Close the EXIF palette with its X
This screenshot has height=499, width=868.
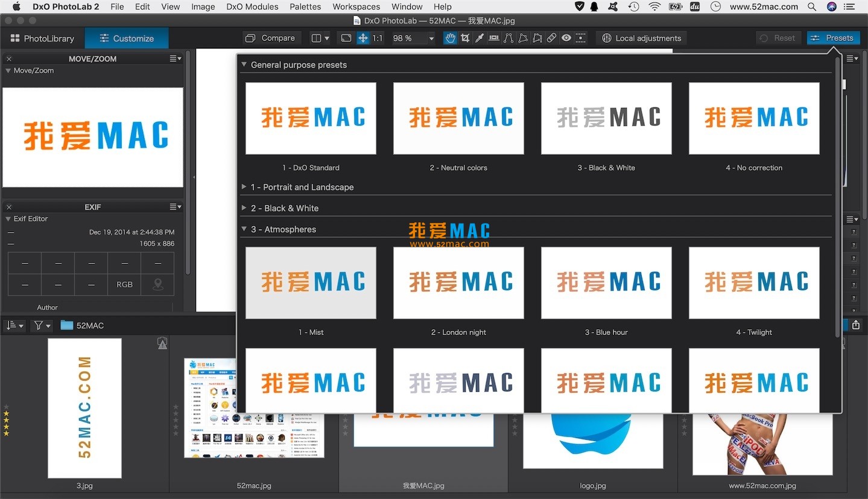[9, 207]
